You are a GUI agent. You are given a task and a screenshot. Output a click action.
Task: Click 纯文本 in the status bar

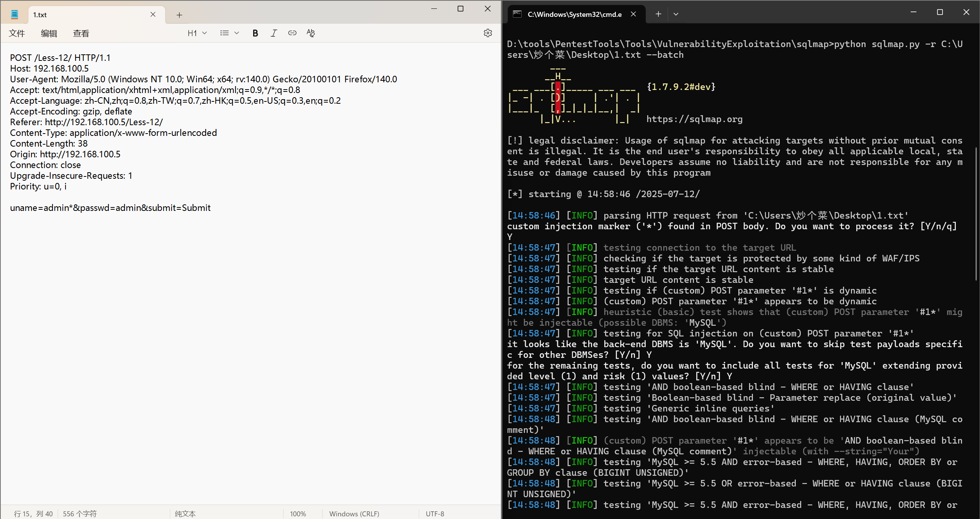pos(185,514)
